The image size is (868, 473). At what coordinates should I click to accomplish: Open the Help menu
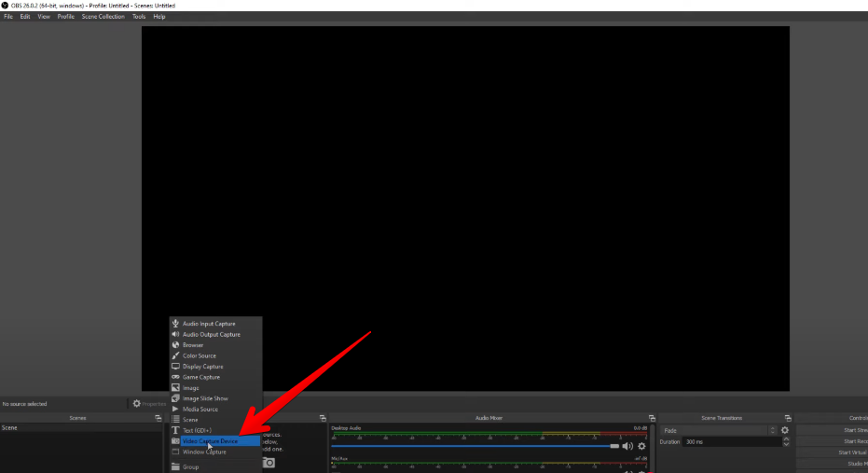159,17
